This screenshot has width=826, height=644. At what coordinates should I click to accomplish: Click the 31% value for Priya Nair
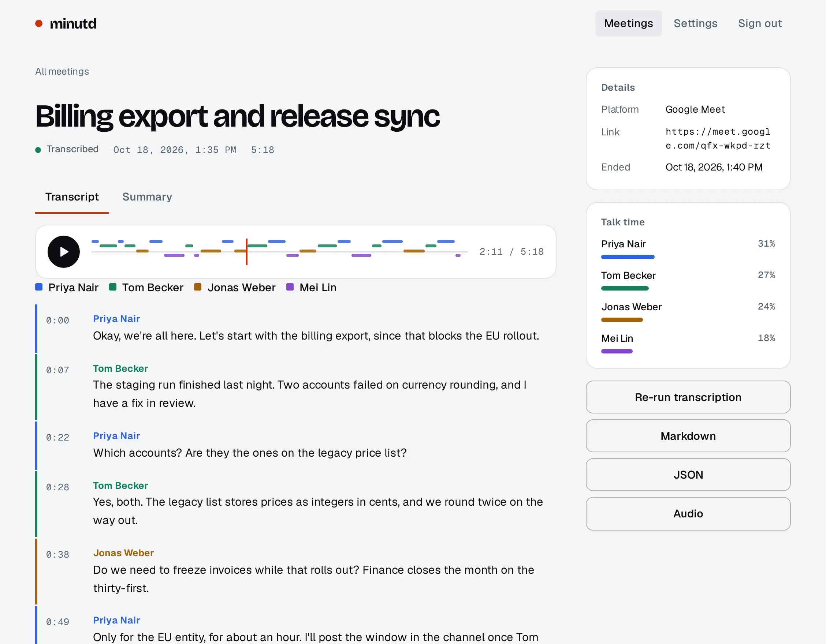click(x=766, y=243)
